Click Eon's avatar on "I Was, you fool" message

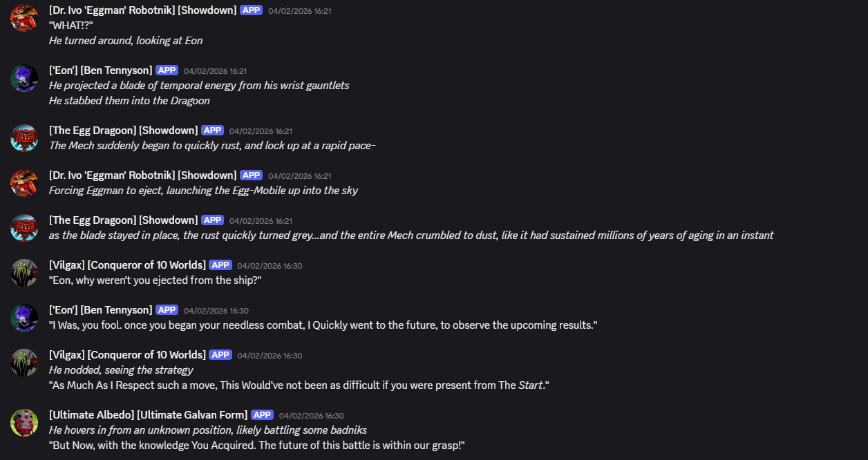click(24, 317)
